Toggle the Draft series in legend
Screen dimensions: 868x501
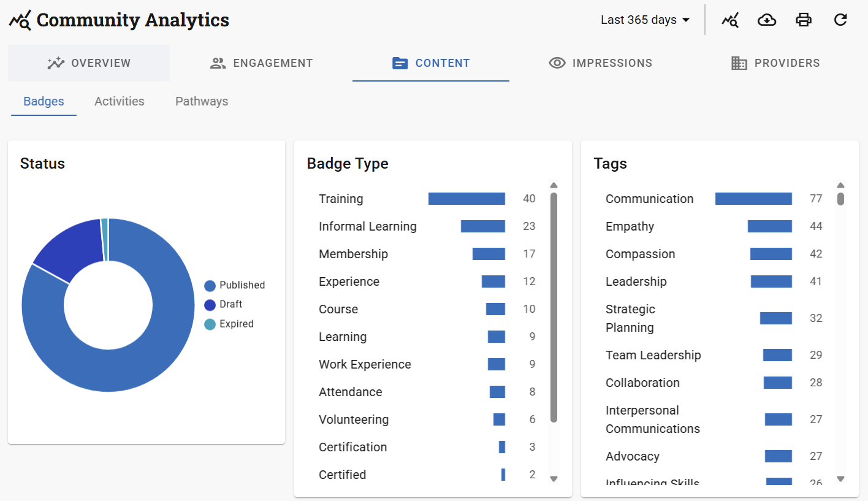(224, 304)
